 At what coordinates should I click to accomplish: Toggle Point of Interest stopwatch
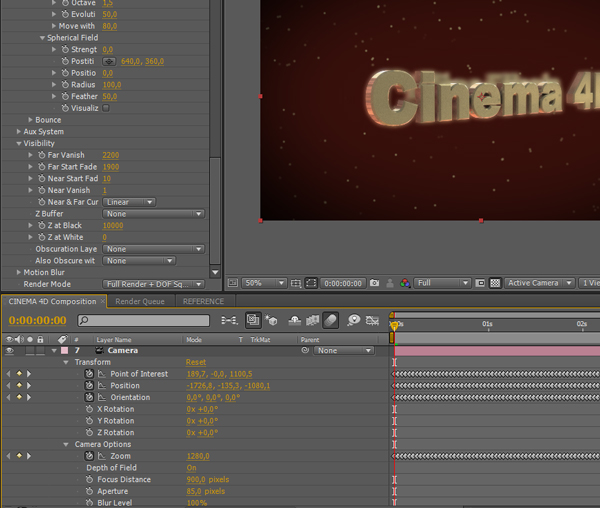(89, 374)
